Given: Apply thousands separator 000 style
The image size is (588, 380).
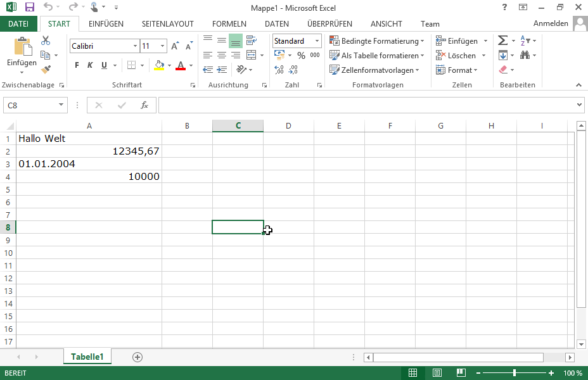Looking at the screenshot, I should click(x=315, y=55).
